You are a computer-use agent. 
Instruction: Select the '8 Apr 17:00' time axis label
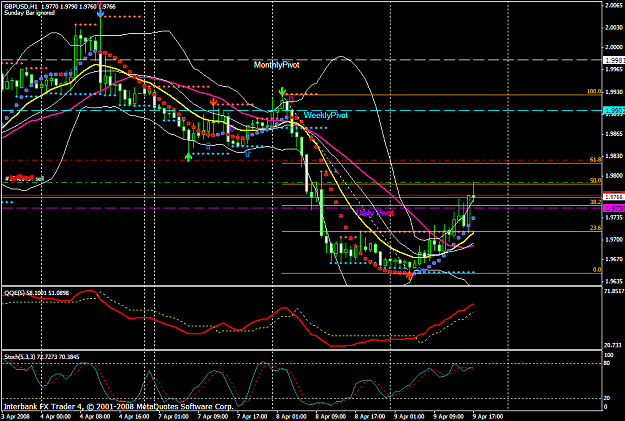click(370, 417)
